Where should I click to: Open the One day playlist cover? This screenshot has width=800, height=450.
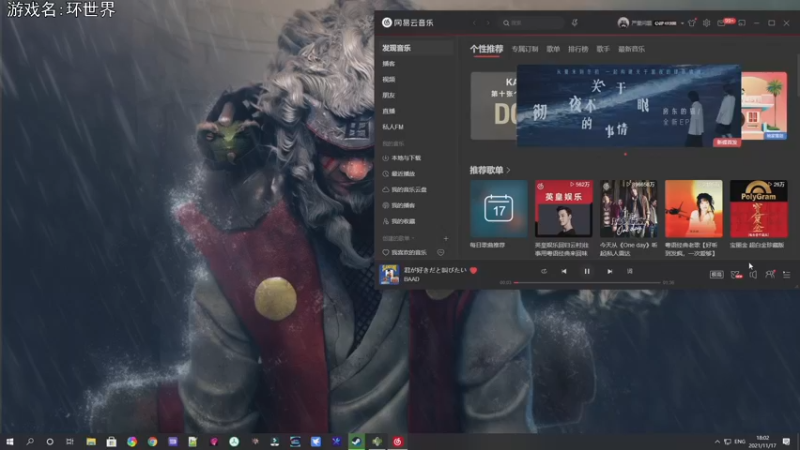click(x=629, y=208)
